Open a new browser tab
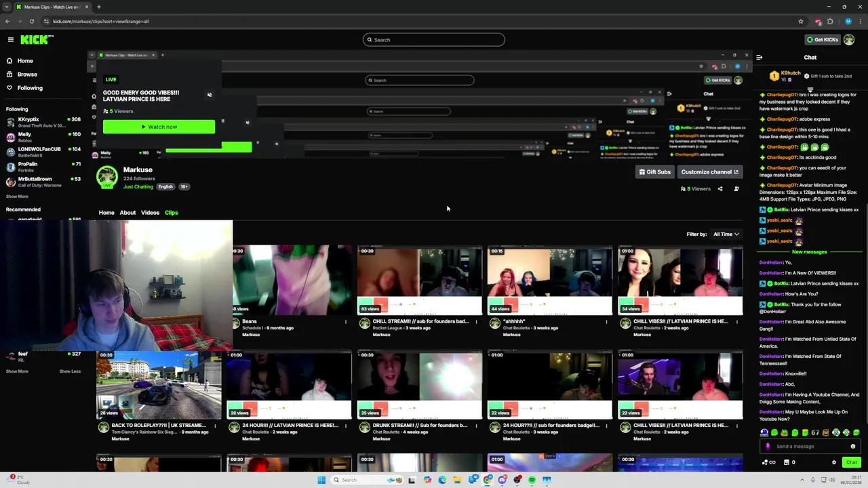The image size is (868, 488). [99, 7]
